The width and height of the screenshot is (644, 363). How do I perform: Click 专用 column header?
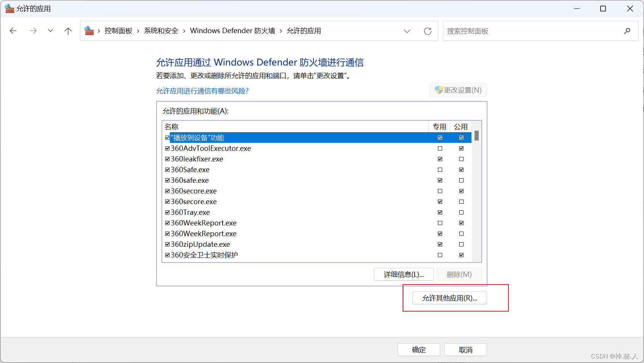pyautogui.click(x=439, y=127)
